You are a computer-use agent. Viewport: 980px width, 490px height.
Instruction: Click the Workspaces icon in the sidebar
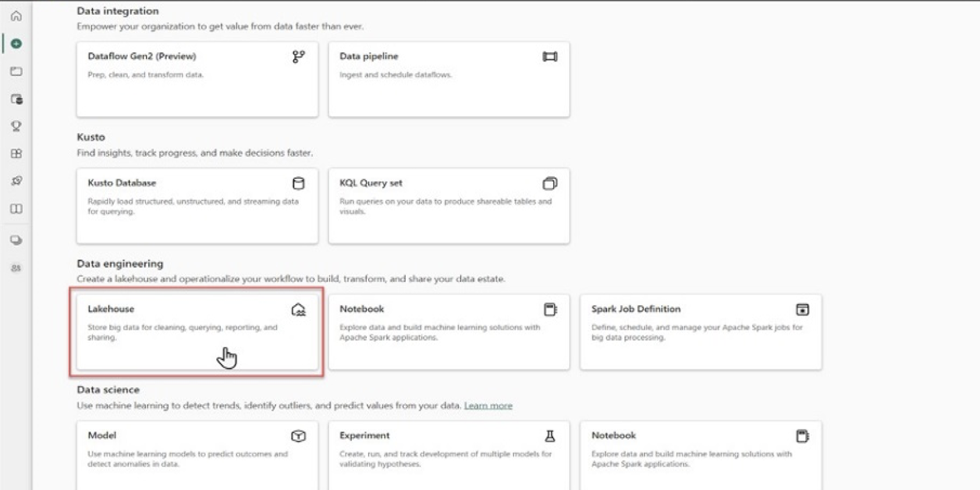pyautogui.click(x=16, y=240)
